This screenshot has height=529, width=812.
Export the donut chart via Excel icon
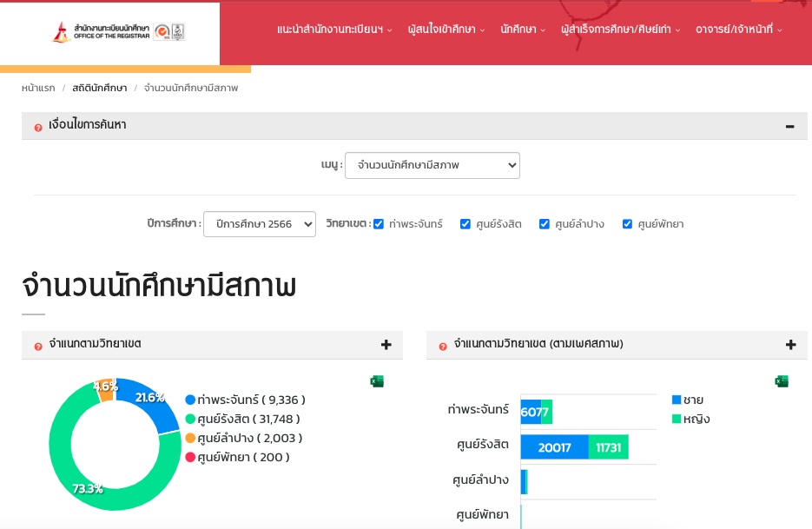377,381
